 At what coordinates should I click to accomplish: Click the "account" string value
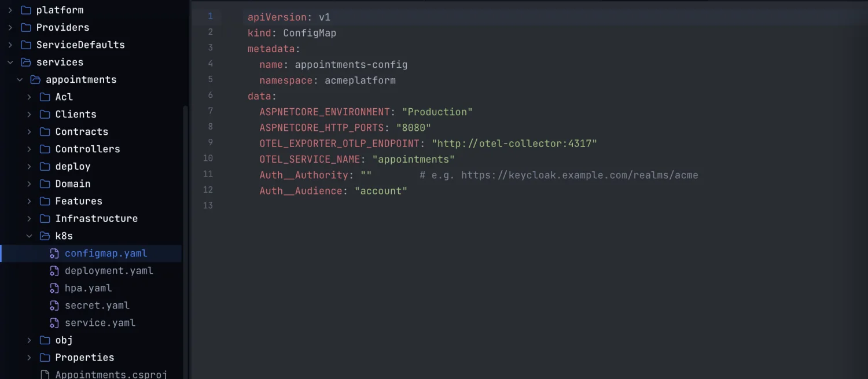coord(381,191)
